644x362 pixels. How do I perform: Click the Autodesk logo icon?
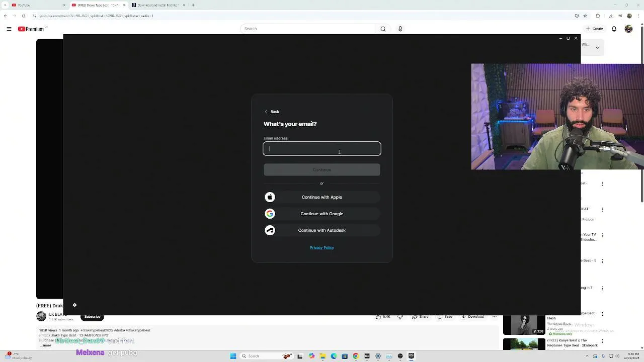click(x=270, y=230)
